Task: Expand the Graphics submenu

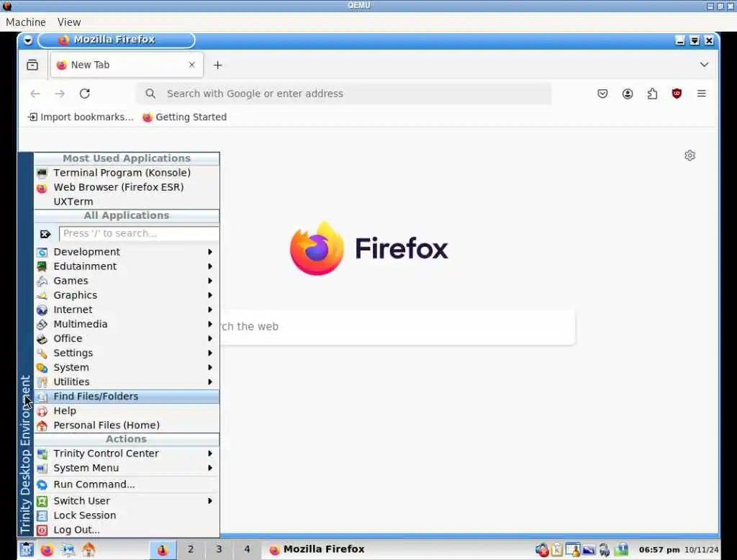Action: pos(127,295)
